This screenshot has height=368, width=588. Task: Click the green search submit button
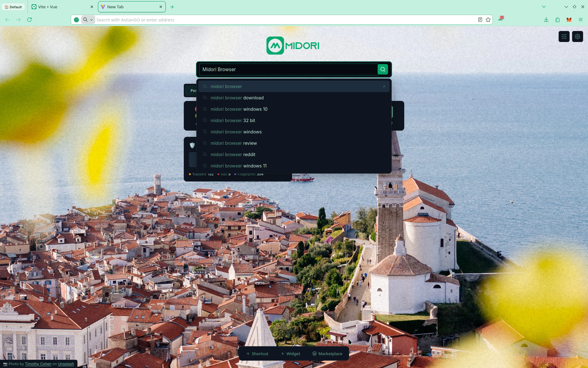(383, 69)
